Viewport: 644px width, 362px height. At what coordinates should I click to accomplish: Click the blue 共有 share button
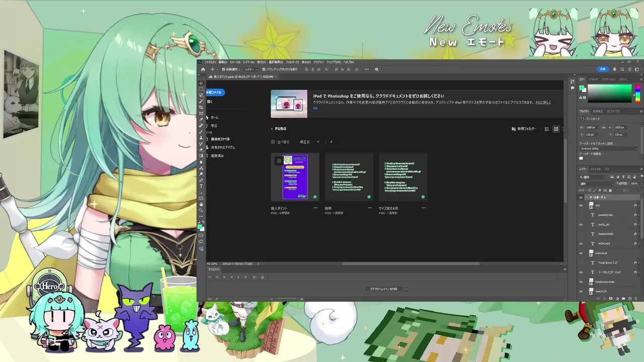602,69
